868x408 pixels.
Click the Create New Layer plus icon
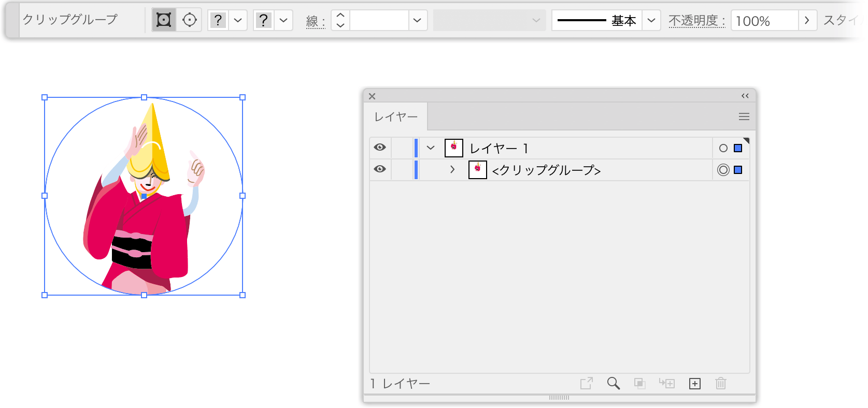695,384
